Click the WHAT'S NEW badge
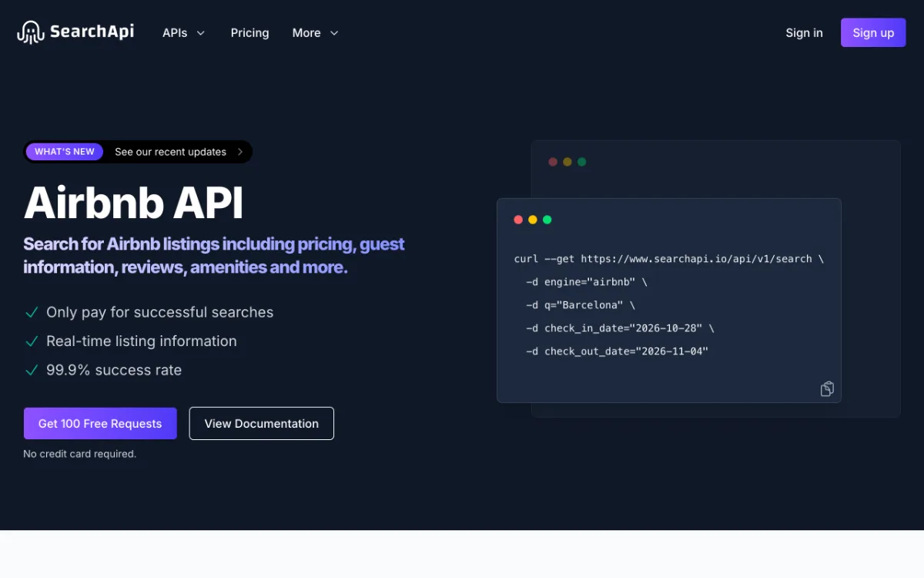The height and width of the screenshot is (578, 924). [65, 152]
